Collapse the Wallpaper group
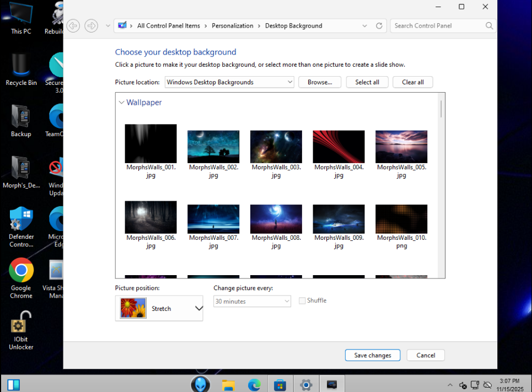The image size is (532, 392). [x=122, y=103]
